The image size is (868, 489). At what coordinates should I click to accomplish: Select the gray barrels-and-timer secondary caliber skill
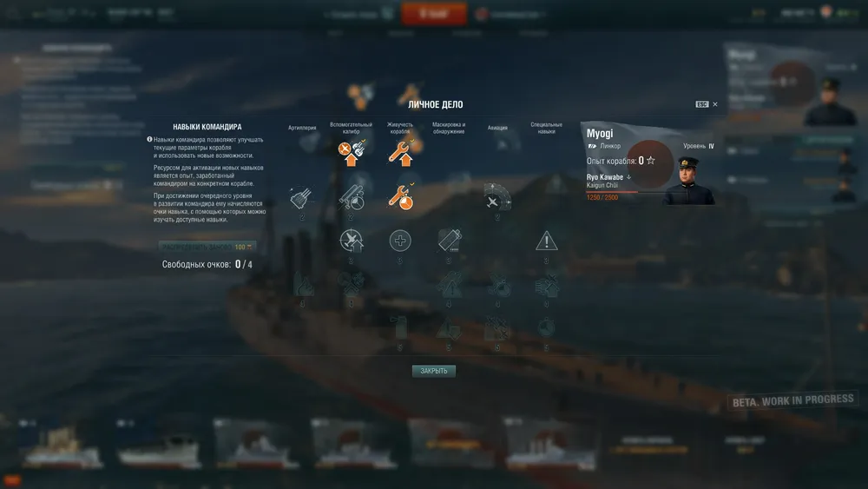352,198
